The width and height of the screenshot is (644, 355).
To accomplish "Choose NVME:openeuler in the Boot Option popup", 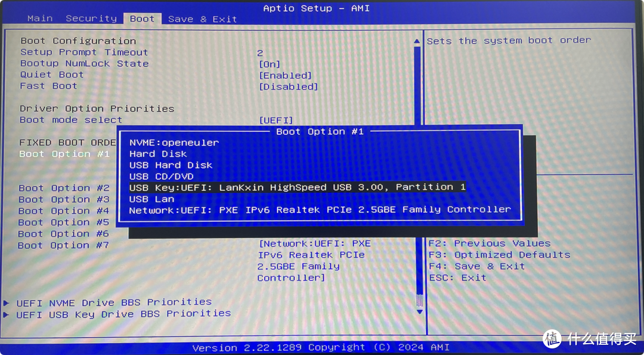I will tap(174, 143).
